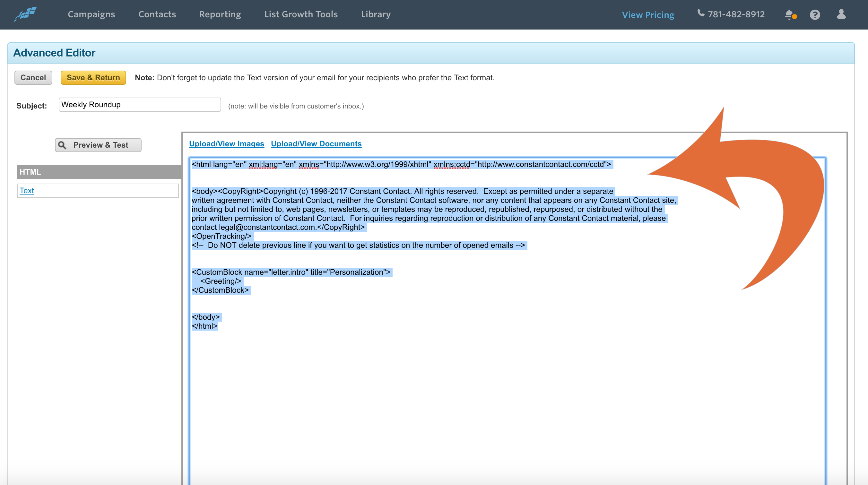Click the closing </html> tag line
868x485 pixels.
pos(204,326)
